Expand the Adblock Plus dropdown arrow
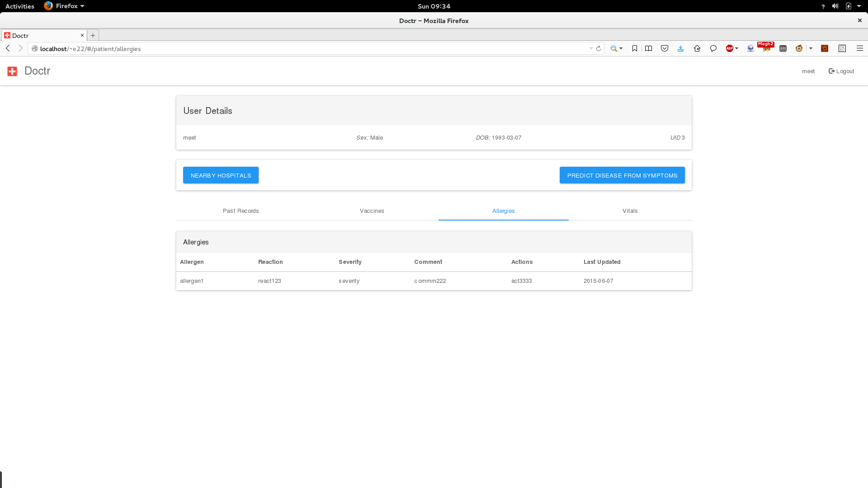This screenshot has width=868, height=488. (737, 48)
